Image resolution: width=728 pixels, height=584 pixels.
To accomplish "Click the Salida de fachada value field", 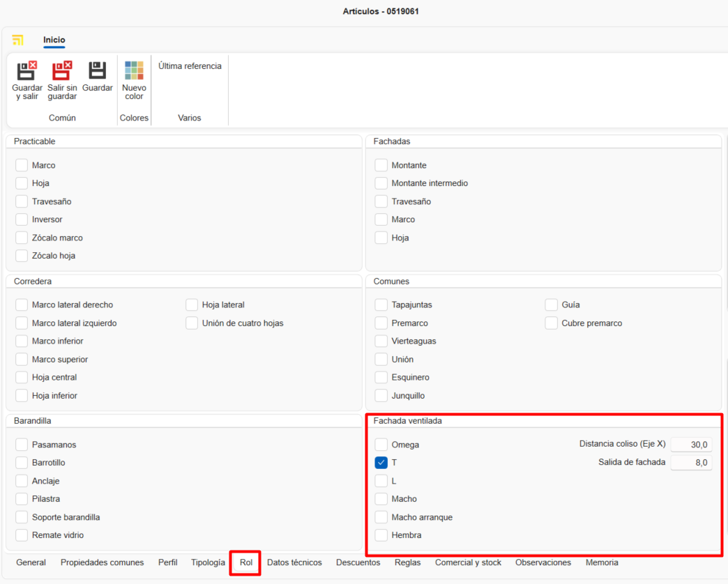I will [691, 463].
